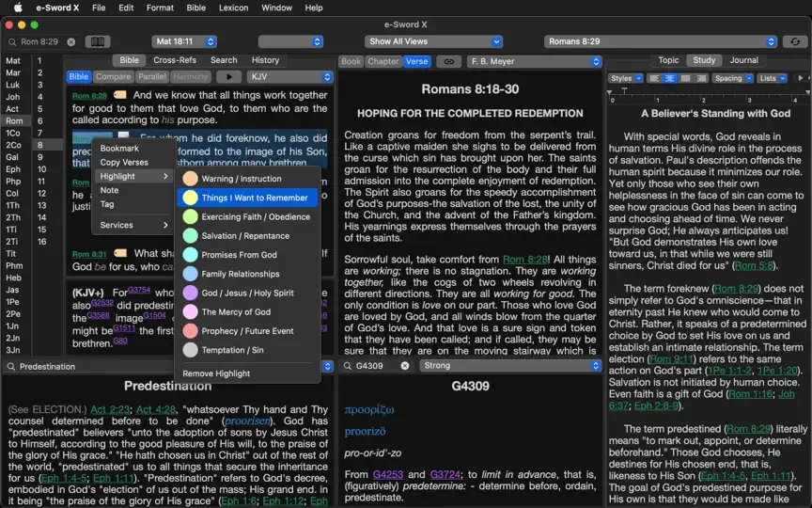The image size is (812, 508).
Task: Open the Mat 18:11 reference dropdown
Action: (184, 41)
